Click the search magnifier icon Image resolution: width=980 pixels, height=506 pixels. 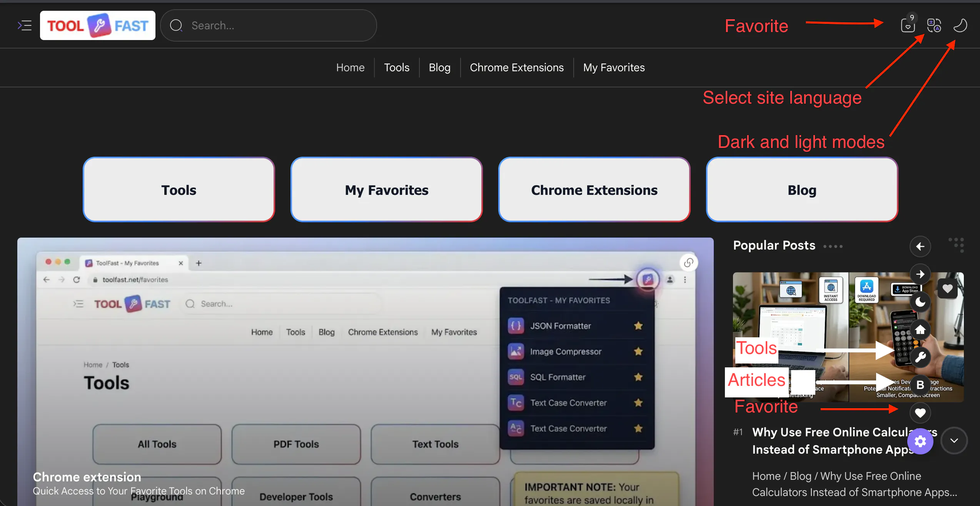[176, 25]
